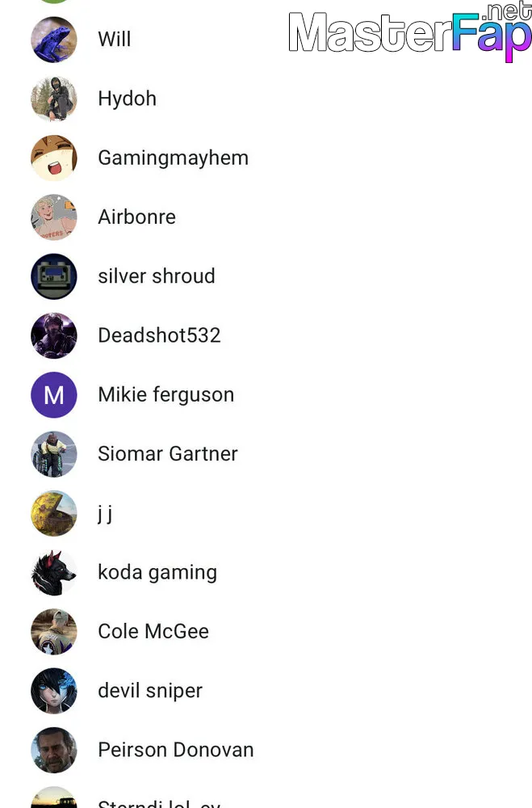Select the Hydoh profile picture

(x=54, y=99)
